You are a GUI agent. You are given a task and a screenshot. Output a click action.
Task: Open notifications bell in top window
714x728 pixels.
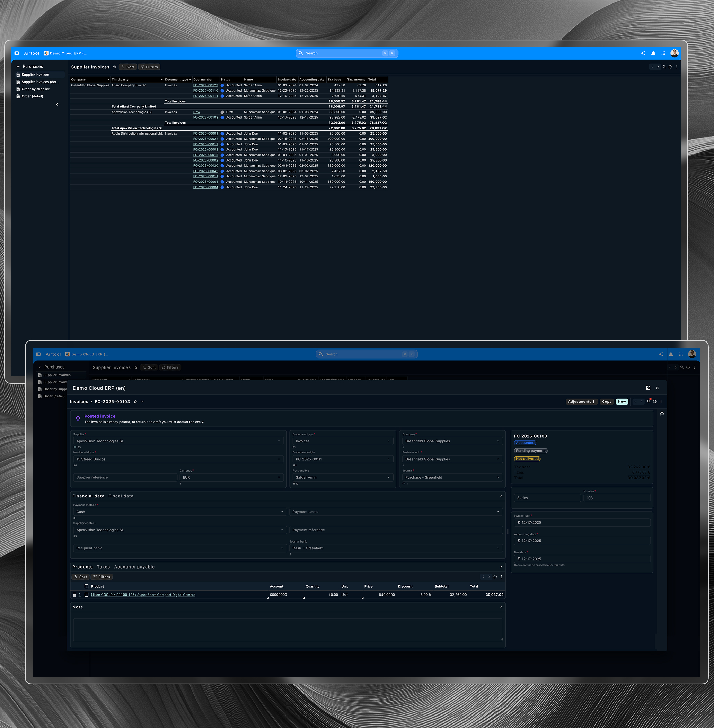pos(653,53)
